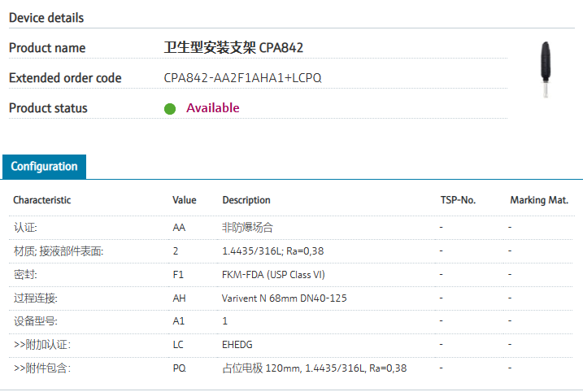The width and height of the screenshot is (583, 392).
Task: Click the TSP-No. column header
Action: 457,200
